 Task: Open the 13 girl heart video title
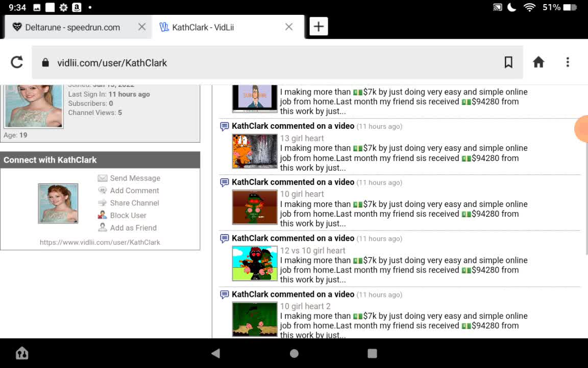302,138
